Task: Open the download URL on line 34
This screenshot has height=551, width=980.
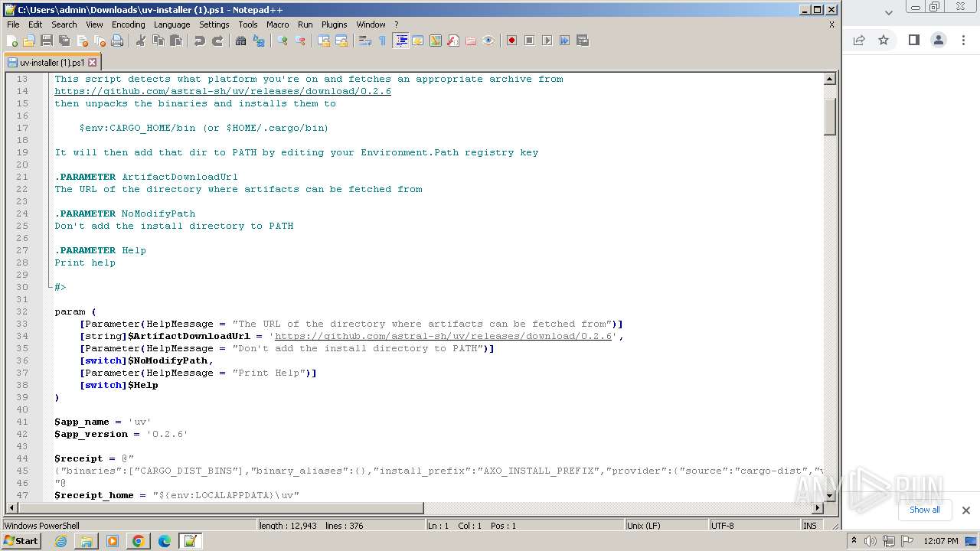Action: 443,336
